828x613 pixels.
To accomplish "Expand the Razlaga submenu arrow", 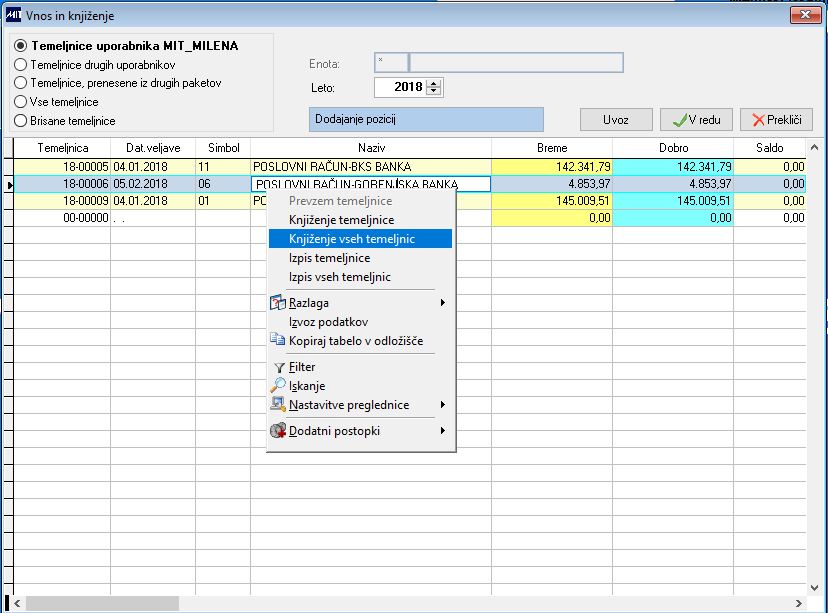I will 443,303.
